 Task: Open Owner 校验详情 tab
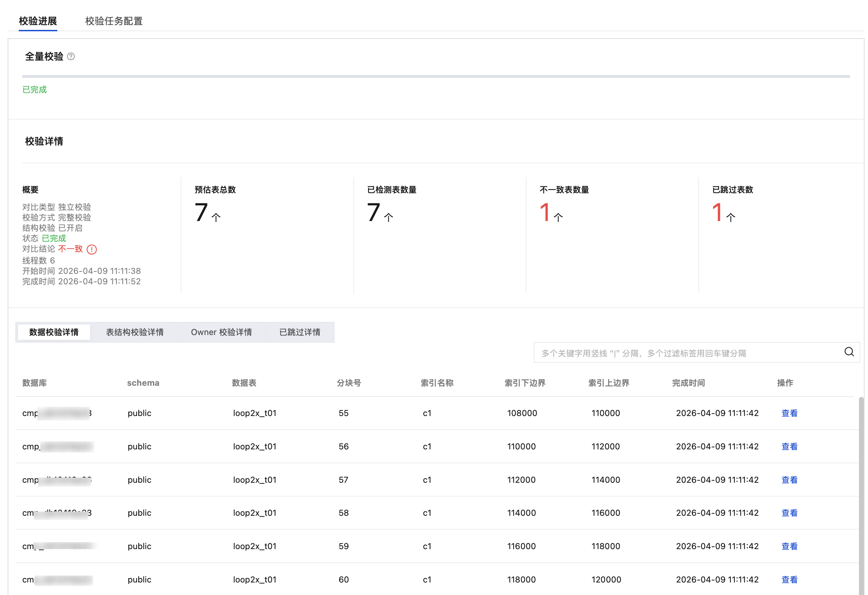click(x=221, y=332)
